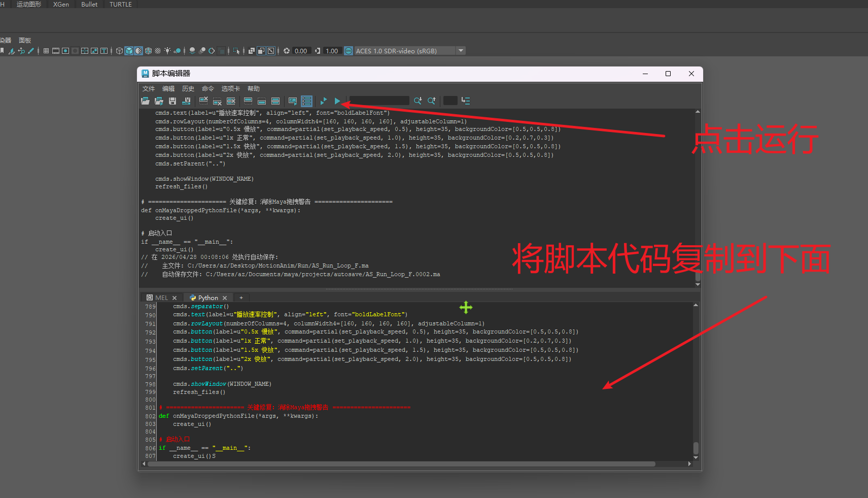Toggle smooth shade all in the viewport
This screenshot has height=498, width=868.
pos(129,50)
